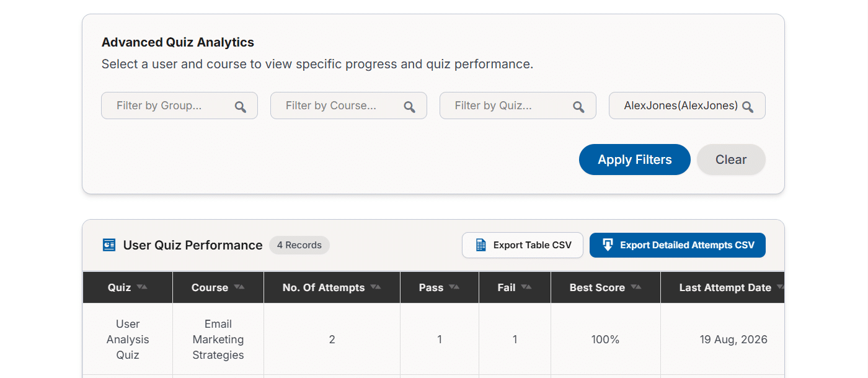
Task: Click the download icon on Export Detailed Attempts CSV
Action: [608, 245]
